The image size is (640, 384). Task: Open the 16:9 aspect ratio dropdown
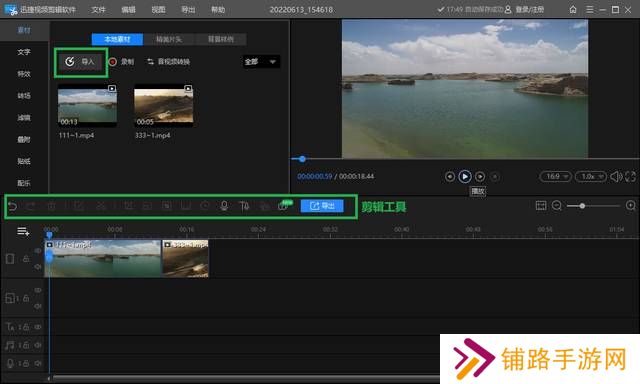(x=556, y=176)
